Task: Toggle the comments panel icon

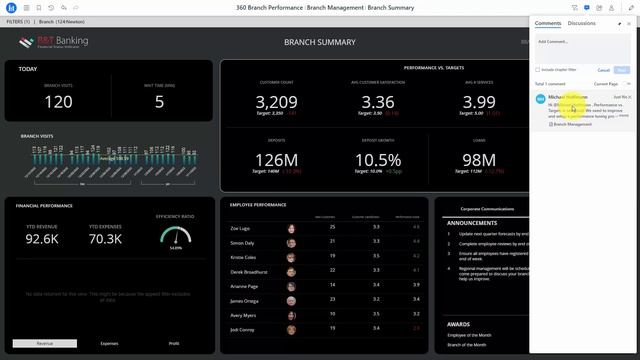Action: tap(587, 8)
